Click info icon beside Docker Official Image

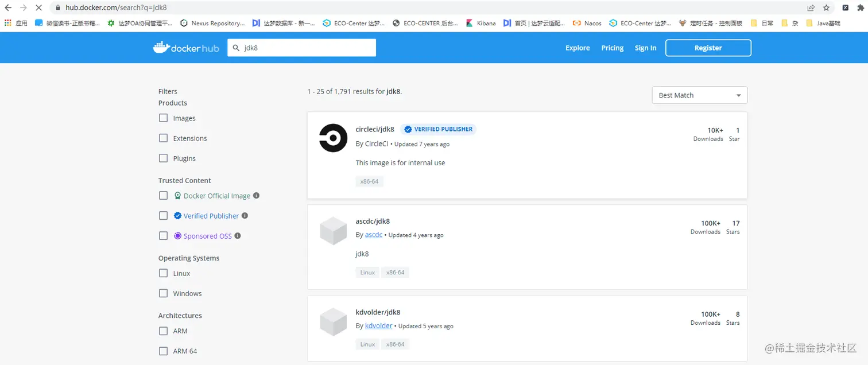coord(256,195)
